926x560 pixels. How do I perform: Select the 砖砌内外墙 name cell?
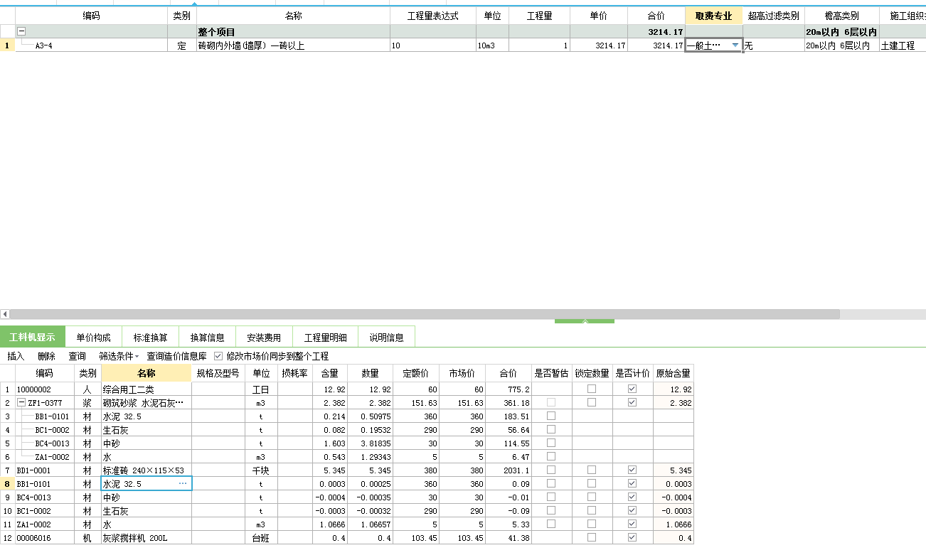[293, 45]
